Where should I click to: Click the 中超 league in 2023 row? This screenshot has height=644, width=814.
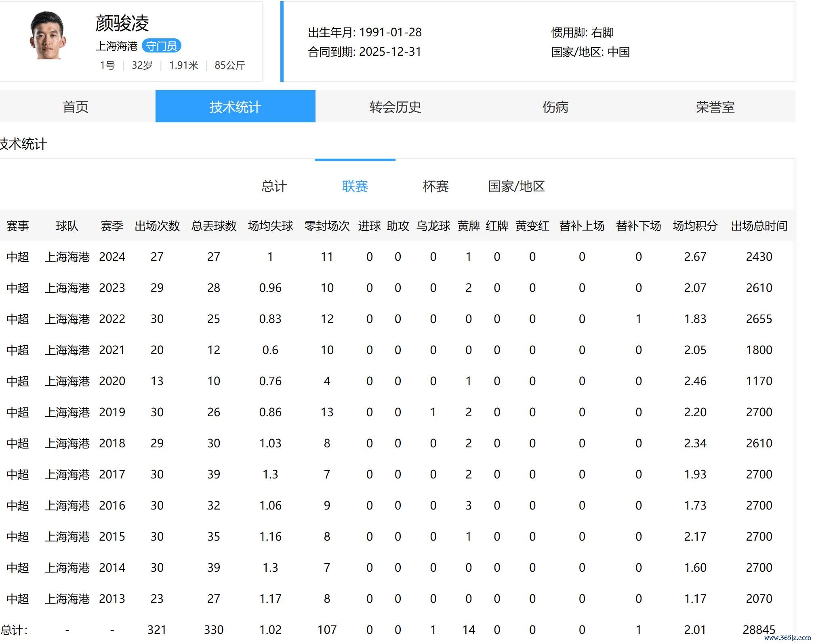point(18,288)
